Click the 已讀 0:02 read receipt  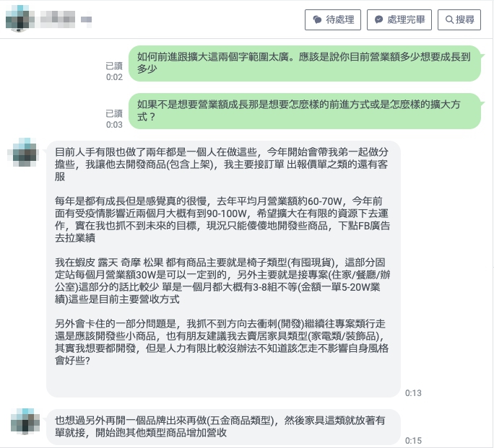(114, 71)
